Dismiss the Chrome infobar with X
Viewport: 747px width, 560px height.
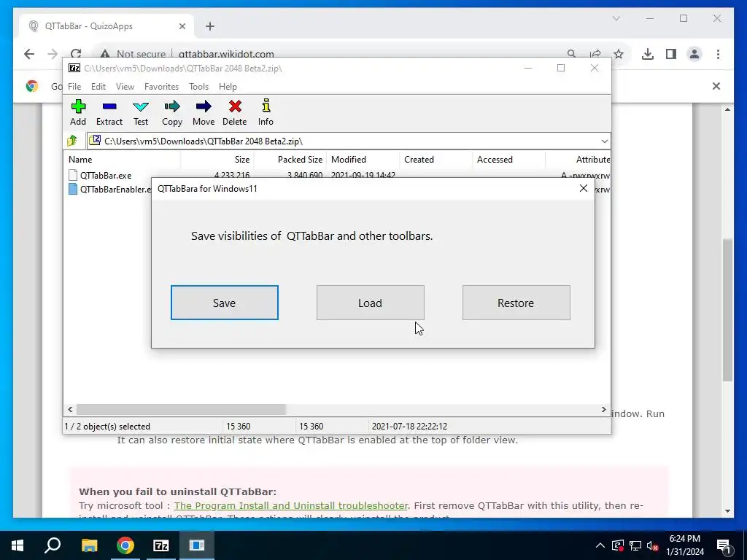(x=716, y=86)
